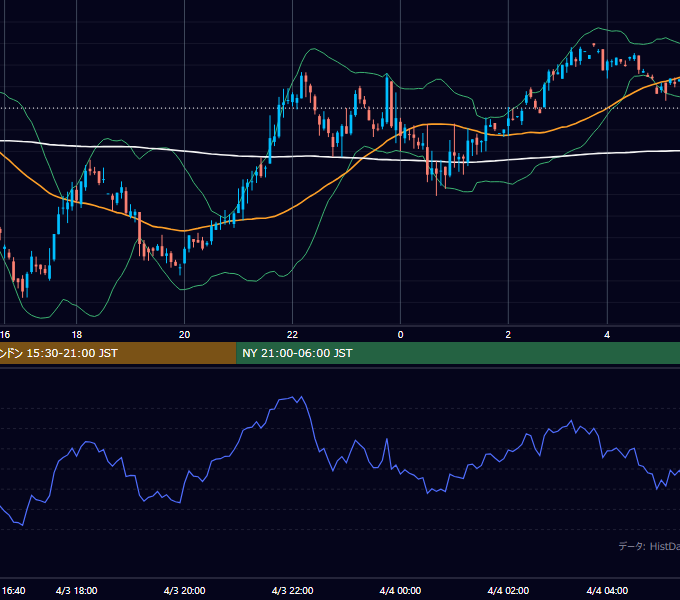Click the 4/3 20:00 time label
The height and width of the screenshot is (600, 680).
[184, 590]
